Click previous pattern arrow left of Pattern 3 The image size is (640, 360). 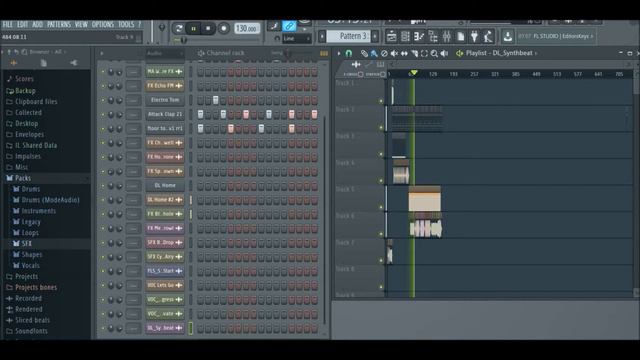click(x=322, y=36)
